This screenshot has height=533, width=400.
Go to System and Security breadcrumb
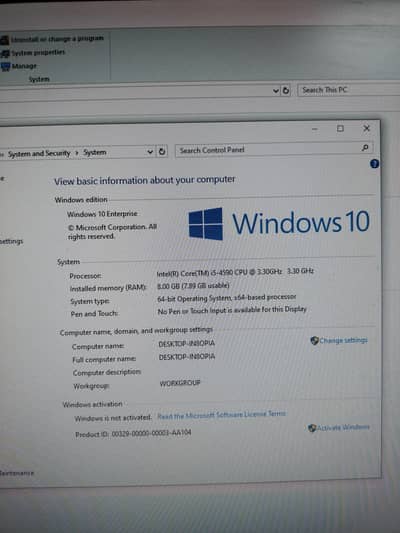pos(39,153)
